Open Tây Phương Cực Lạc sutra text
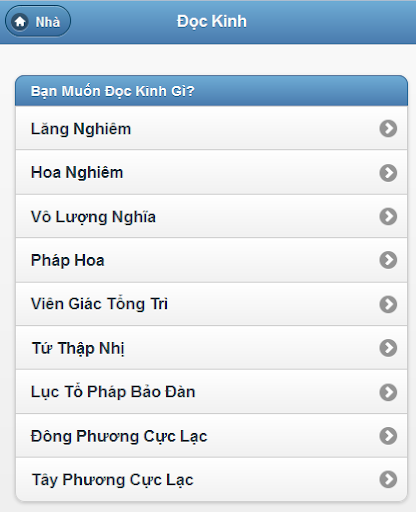 coord(211,479)
